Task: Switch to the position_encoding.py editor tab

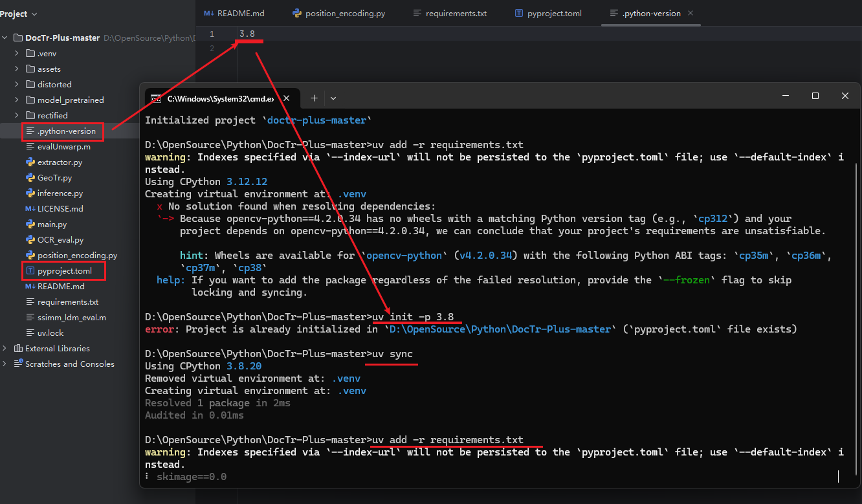Action: pyautogui.click(x=339, y=13)
